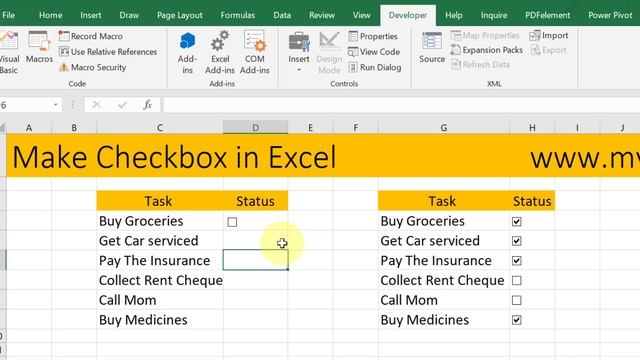Viewport: 640px width, 360px height.
Task: Toggle Design Mode
Action: (329, 53)
